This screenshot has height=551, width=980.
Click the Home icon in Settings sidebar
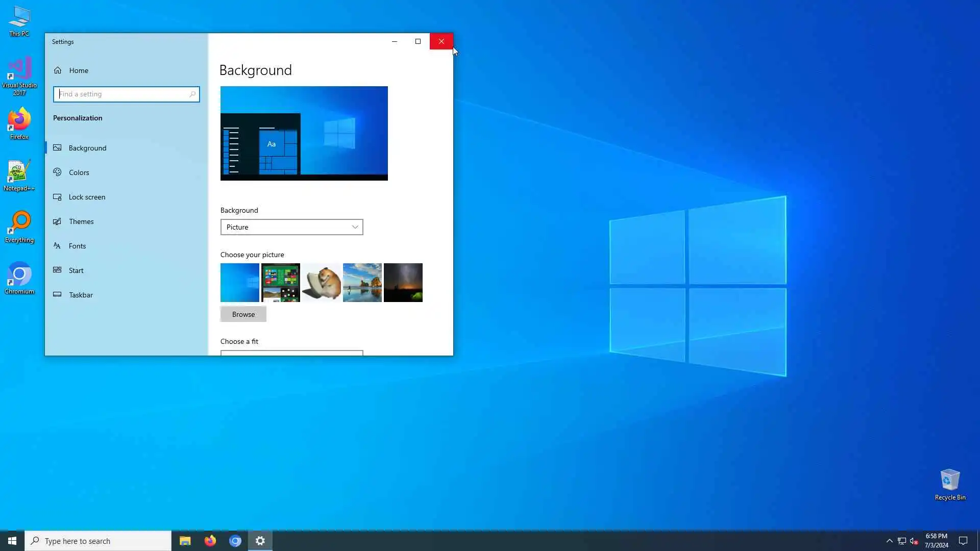tap(58, 70)
